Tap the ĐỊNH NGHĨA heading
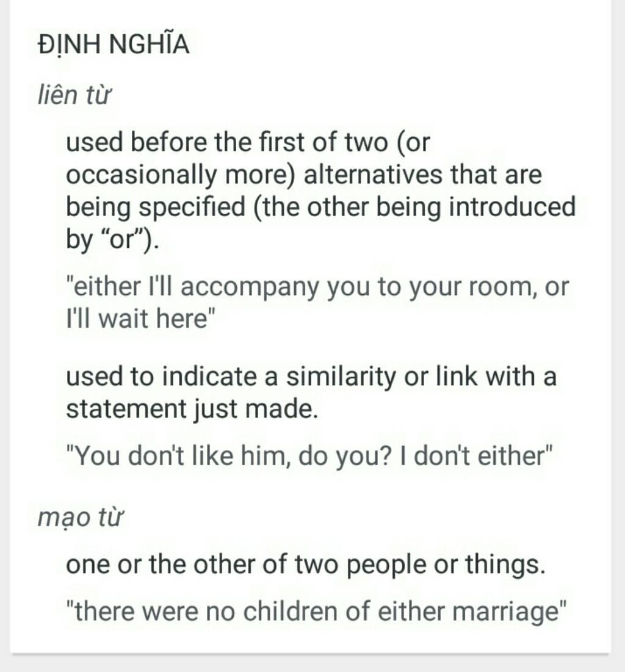Screen dimensions: 625x672 pos(113,44)
